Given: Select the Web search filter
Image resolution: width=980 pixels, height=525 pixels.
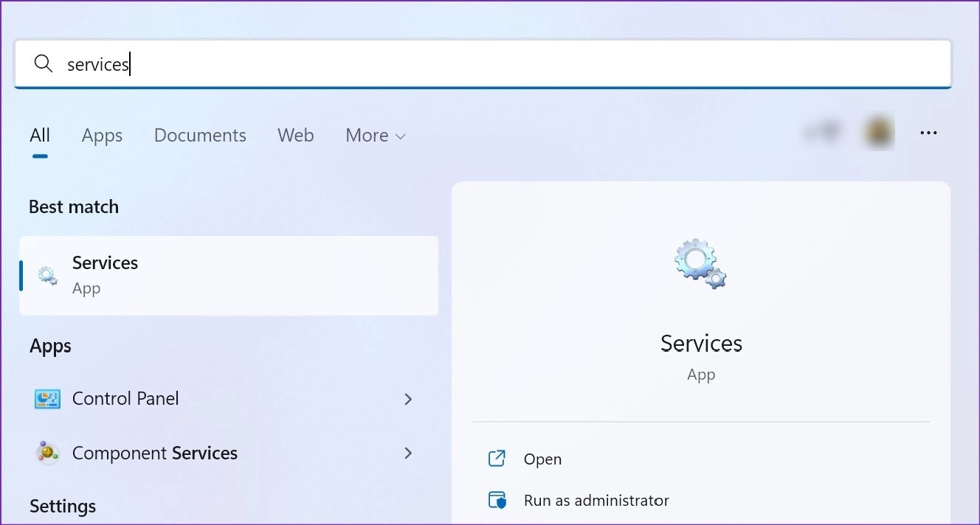Looking at the screenshot, I should click(295, 135).
